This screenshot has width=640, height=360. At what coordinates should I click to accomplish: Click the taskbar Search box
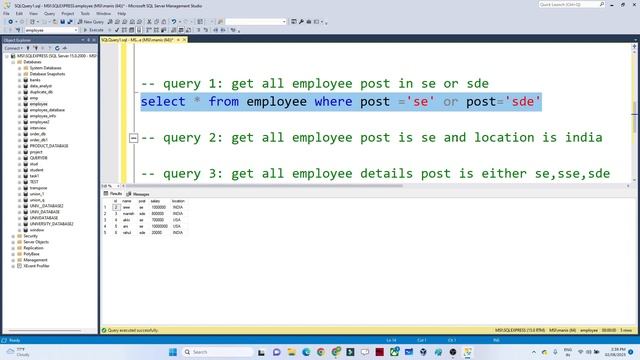[x=217, y=352]
